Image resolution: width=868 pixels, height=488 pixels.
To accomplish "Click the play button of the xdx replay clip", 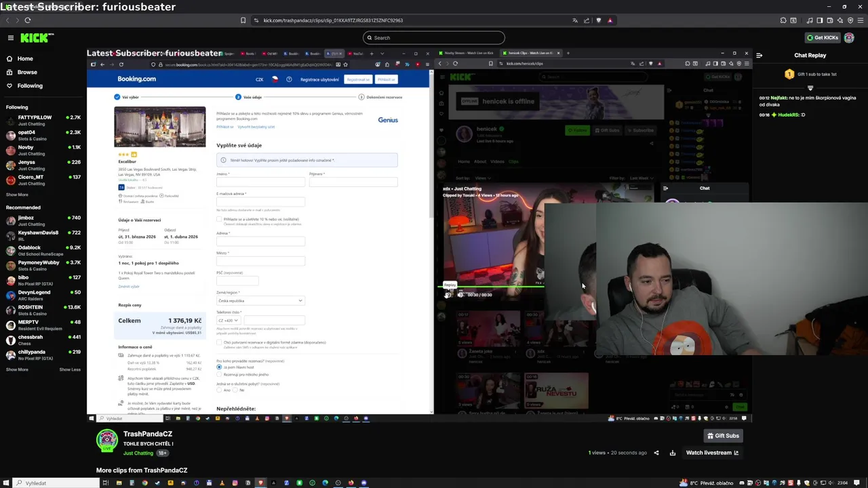I will (448, 295).
